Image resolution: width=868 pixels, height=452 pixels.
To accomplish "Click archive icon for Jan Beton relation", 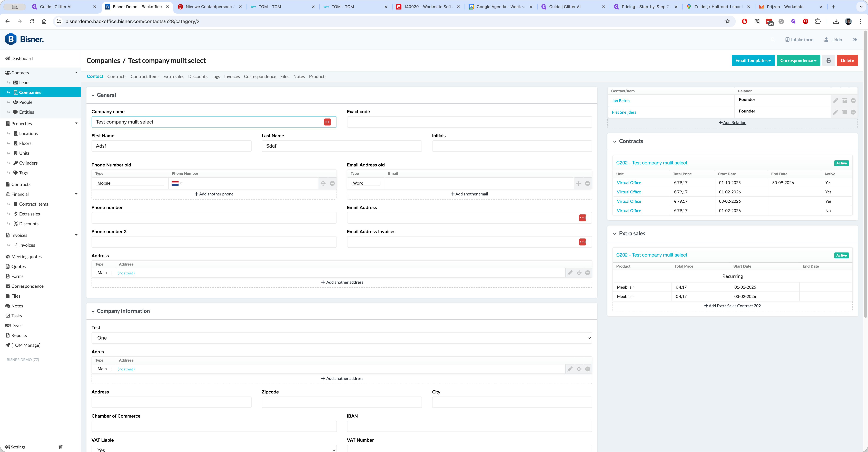I will click(844, 101).
